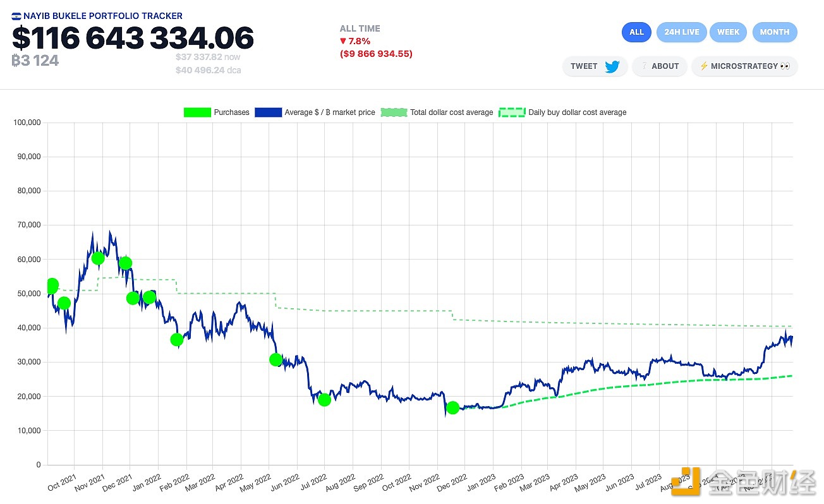
Task: Click the NAYIB BUKELE PORTFOLIO TRACKER title
Action: pos(103,16)
